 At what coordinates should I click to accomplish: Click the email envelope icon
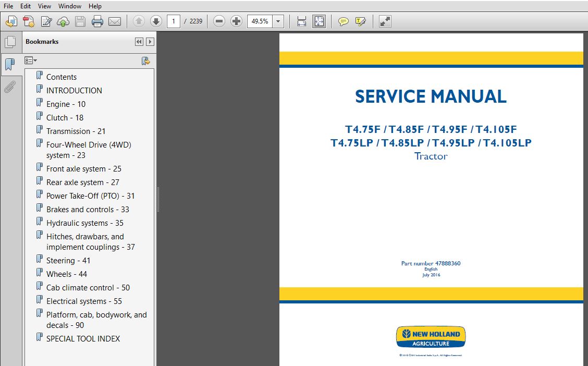point(114,21)
